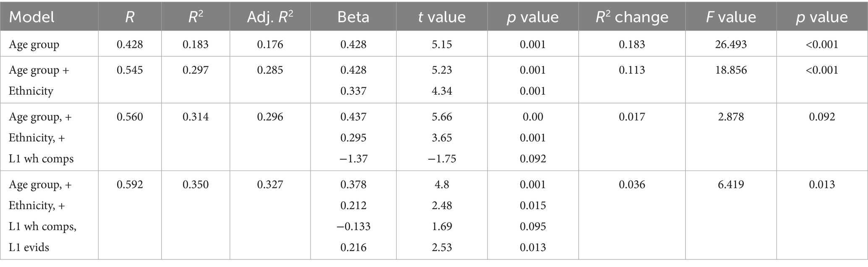Image resolution: width=868 pixels, height=267 pixels.
Task: Select the Beta value −1.37
Action: [353, 159]
